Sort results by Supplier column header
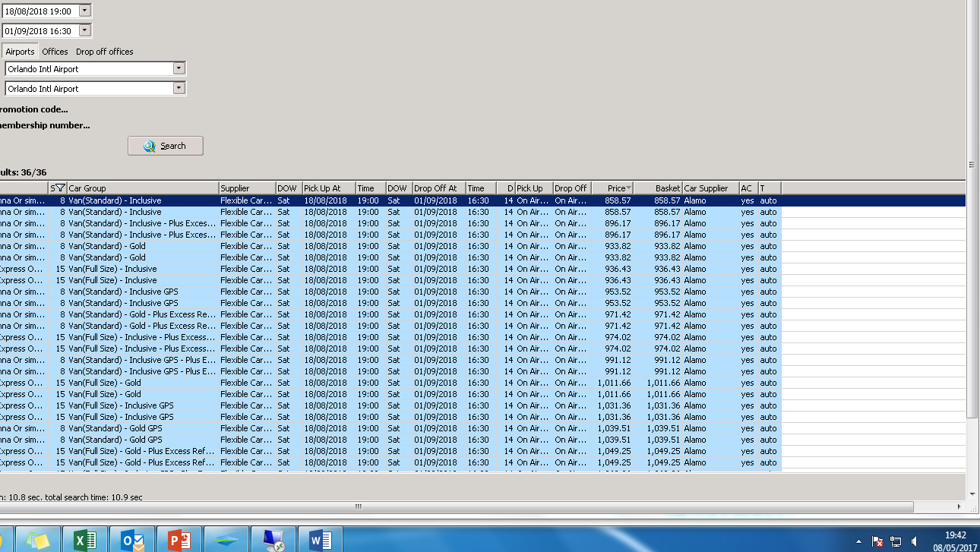The image size is (980, 552). [x=247, y=188]
